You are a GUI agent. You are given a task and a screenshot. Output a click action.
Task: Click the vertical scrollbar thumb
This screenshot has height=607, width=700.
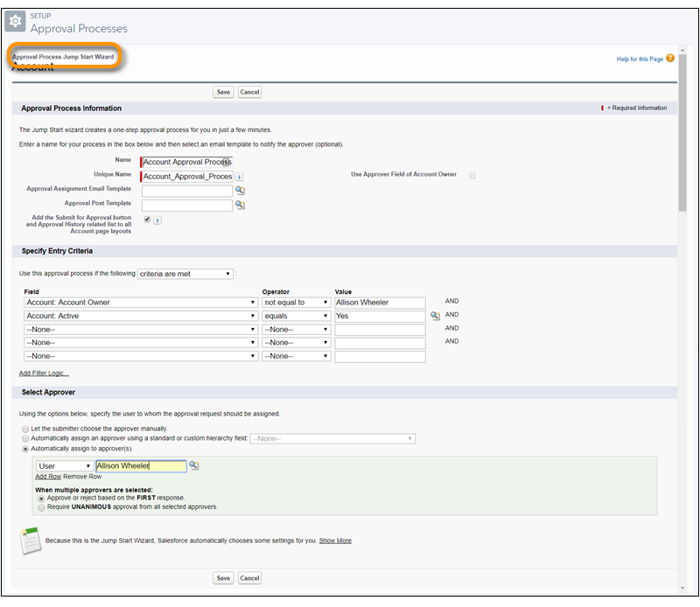pos(682,133)
